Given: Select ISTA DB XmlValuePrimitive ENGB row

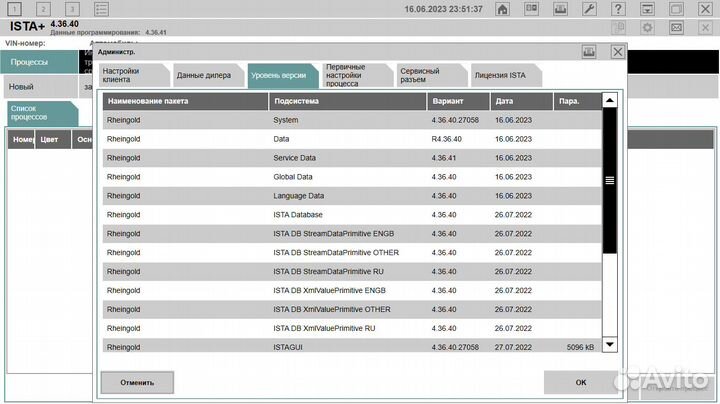Looking at the screenshot, I should pos(352,291).
